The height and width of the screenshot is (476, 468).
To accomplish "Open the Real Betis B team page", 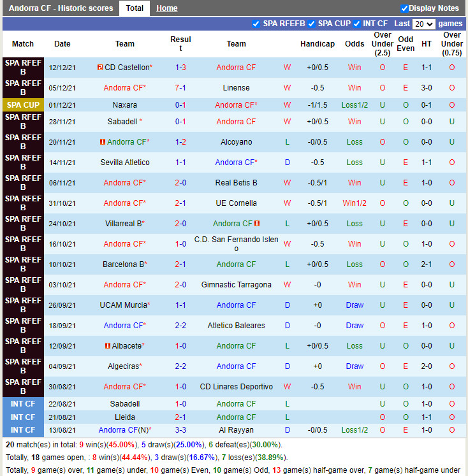I will (x=236, y=183).
